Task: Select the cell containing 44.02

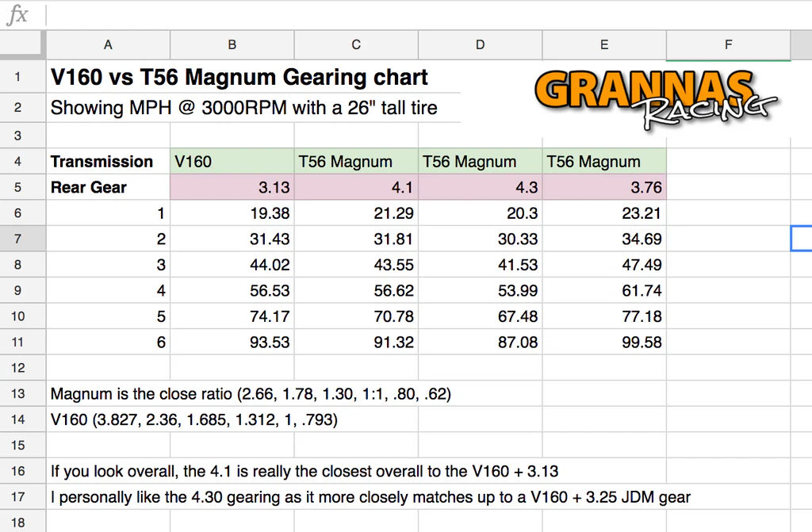Action: [232, 265]
